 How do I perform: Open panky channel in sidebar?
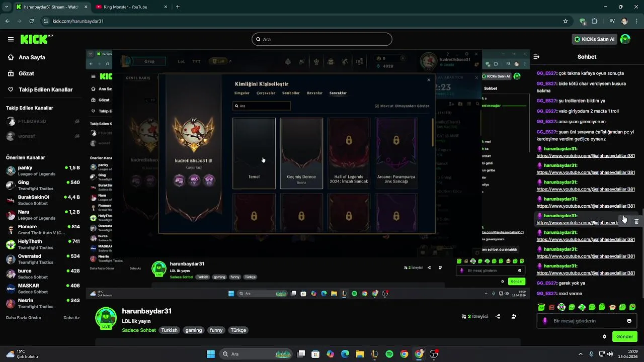43,170
